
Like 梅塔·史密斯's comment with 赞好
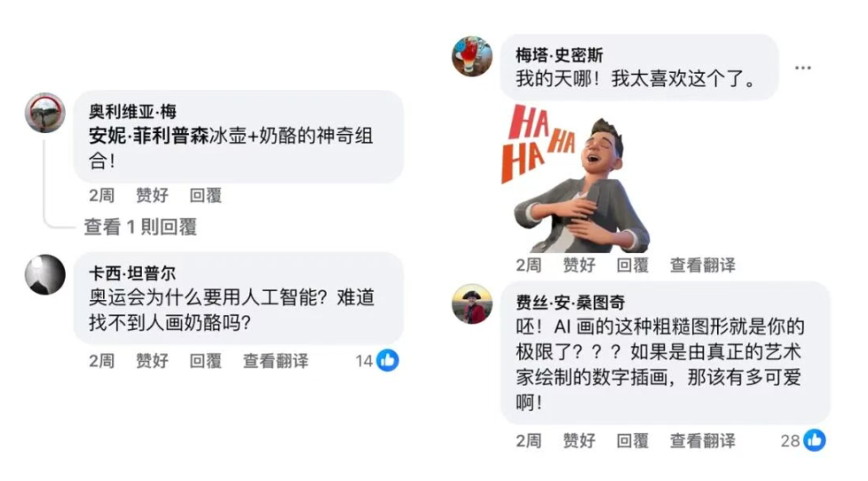579,265
